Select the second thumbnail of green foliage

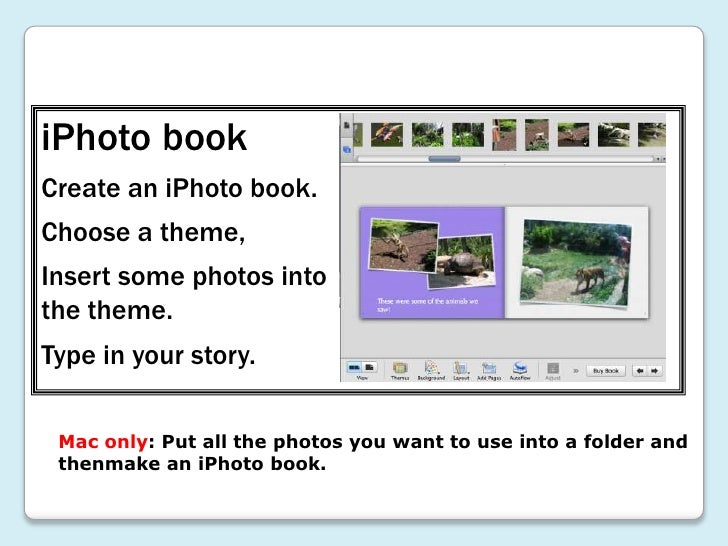coord(428,135)
